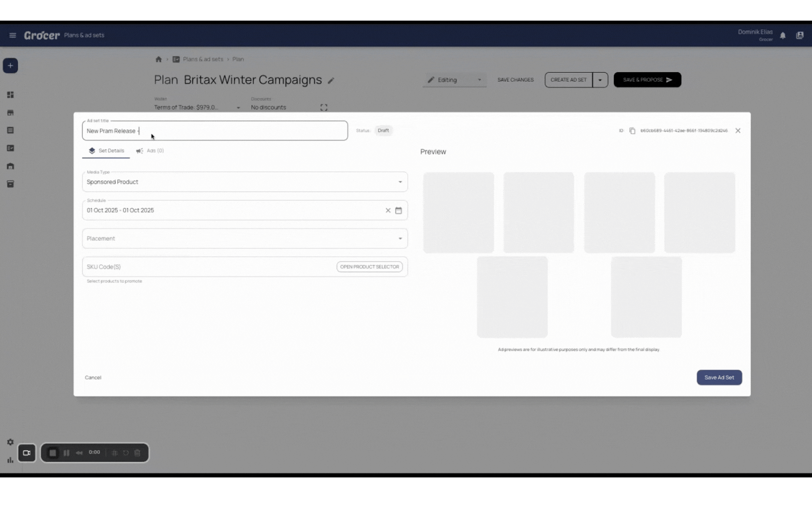Image resolution: width=812 pixels, height=506 pixels.
Task: Open the Placement dropdown
Action: click(245, 238)
